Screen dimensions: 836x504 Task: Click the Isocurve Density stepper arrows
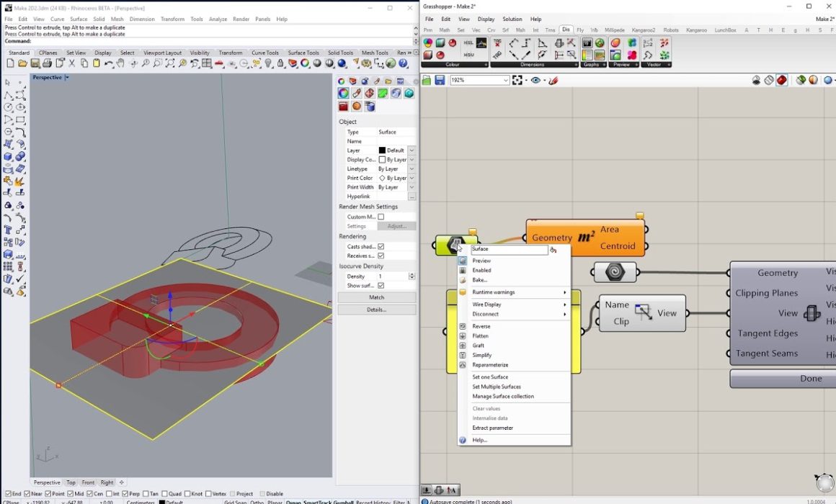coord(412,276)
